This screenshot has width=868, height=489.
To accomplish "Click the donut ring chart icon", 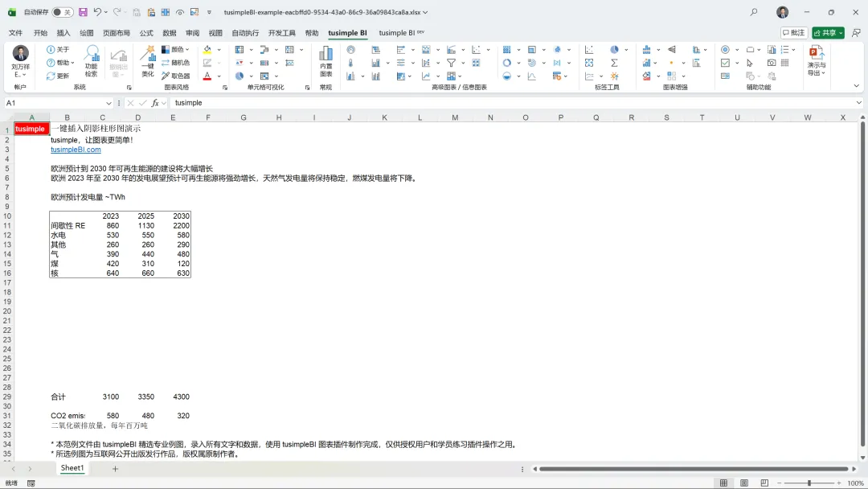I will pos(506,63).
